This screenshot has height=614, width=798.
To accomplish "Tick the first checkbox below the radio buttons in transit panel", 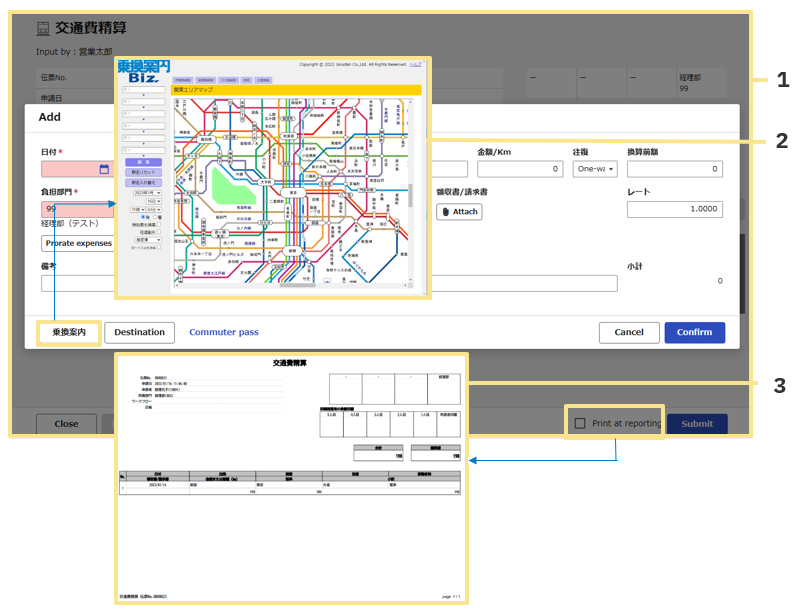I will (x=159, y=224).
